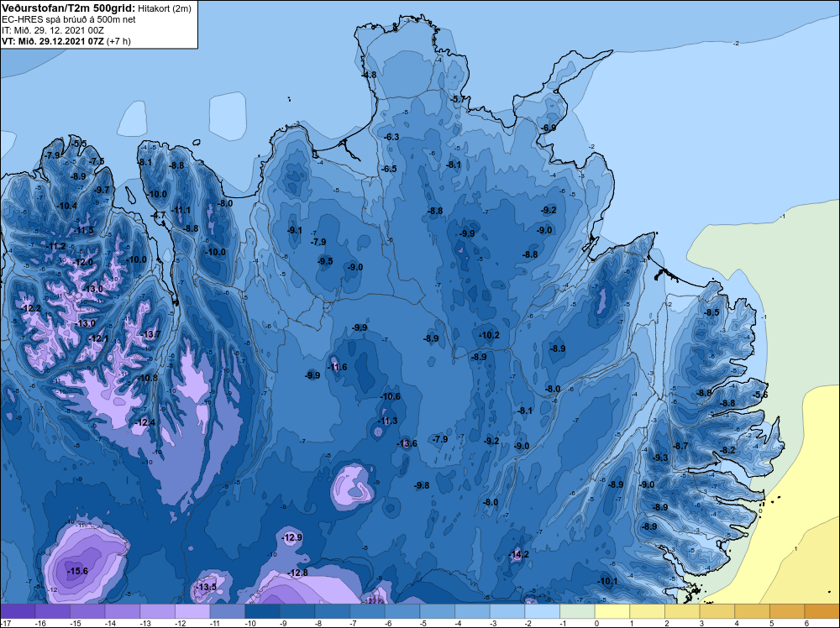Click the -9.1 temperature label
This screenshot has width=840, height=628.
(294, 231)
